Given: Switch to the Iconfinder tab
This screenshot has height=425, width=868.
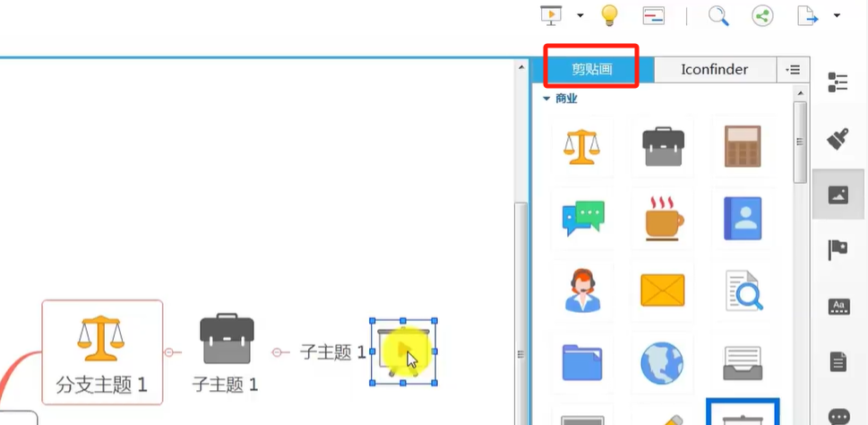Looking at the screenshot, I should pos(715,69).
